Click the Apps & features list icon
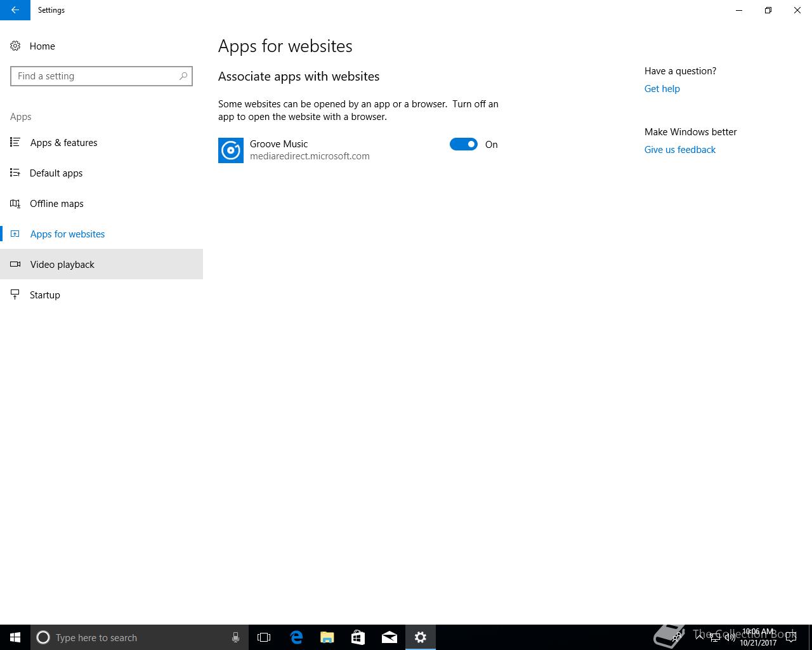Screen dimensions: 812x650 coord(15,142)
